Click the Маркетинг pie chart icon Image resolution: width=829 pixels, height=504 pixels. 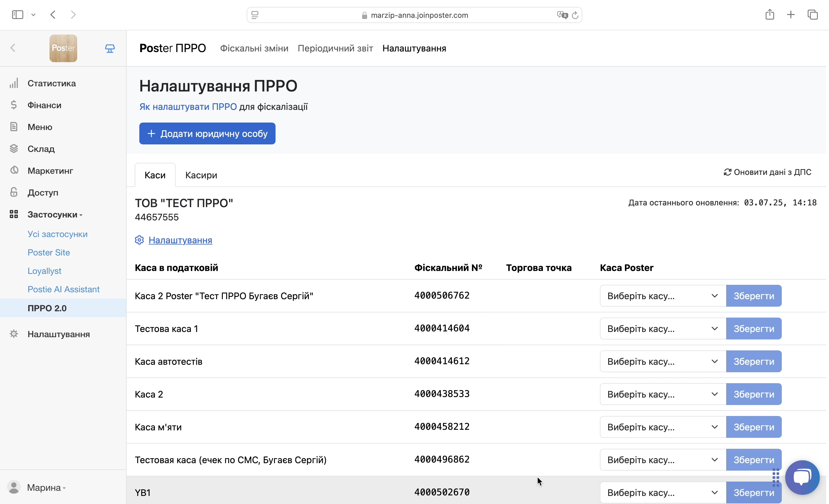[14, 171]
